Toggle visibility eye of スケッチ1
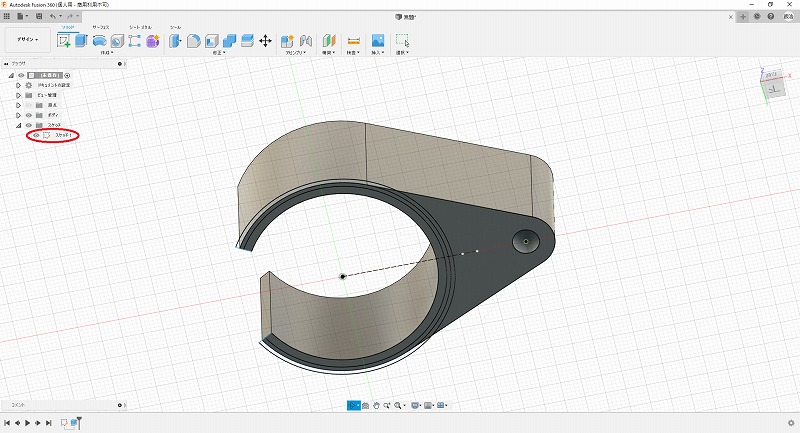This screenshot has width=800, height=433. tap(36, 135)
